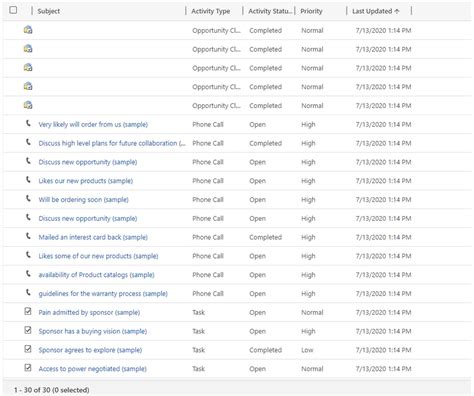Sort by the Subject column header
The height and width of the screenshot is (396, 474).
[x=49, y=11]
